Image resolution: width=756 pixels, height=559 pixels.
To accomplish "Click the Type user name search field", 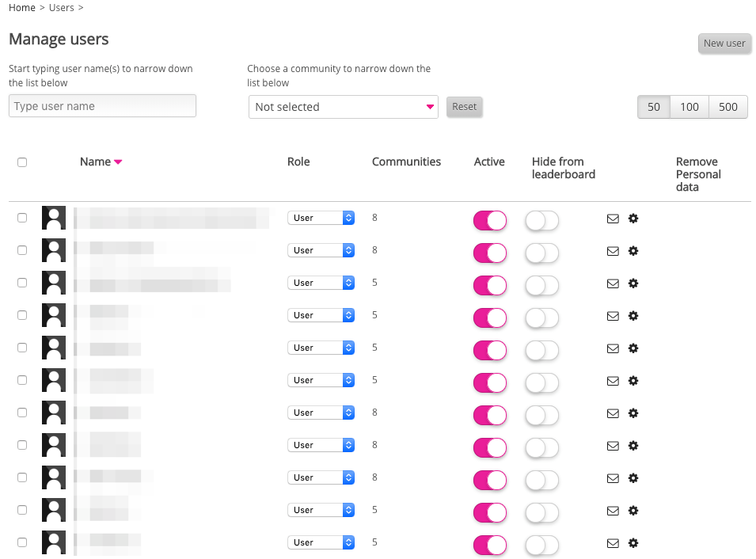I will [101, 105].
